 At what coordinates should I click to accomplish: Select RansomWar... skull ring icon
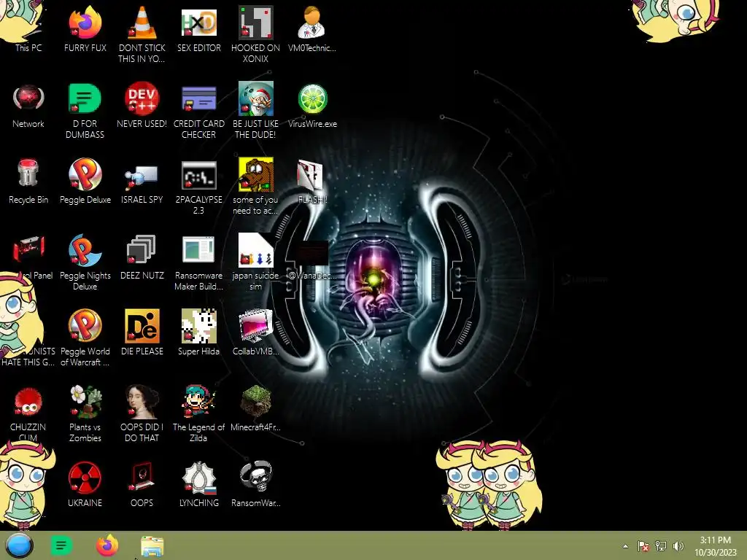tap(256, 484)
